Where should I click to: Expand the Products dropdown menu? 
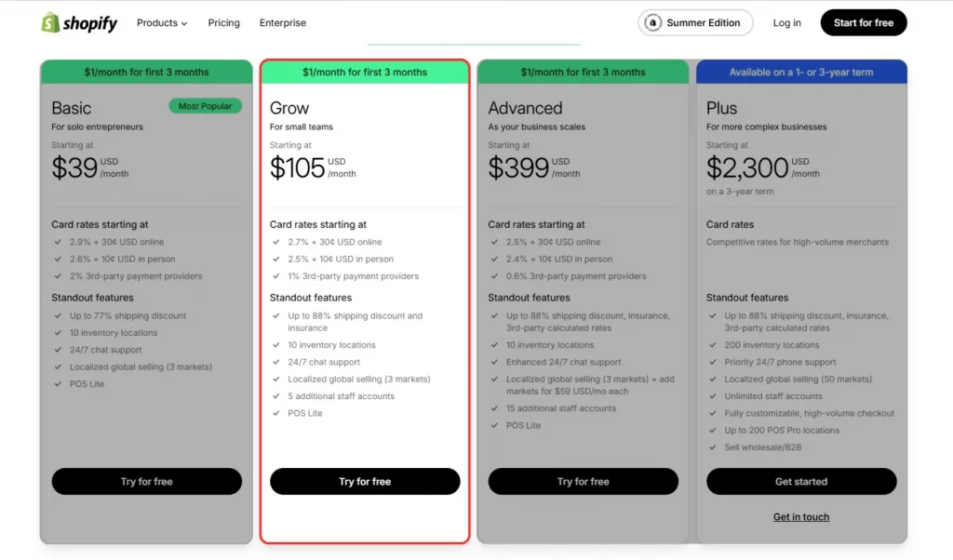pos(162,23)
